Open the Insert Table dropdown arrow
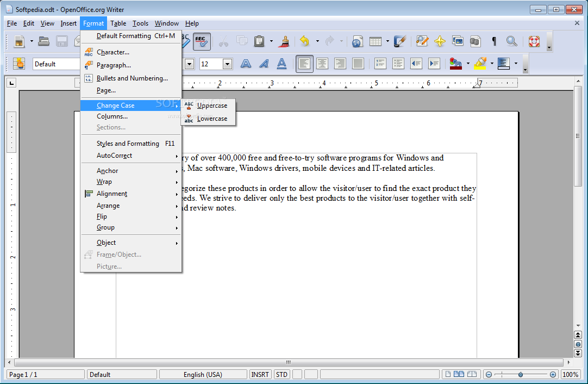Viewport: 588px width, 384px height. (x=387, y=41)
